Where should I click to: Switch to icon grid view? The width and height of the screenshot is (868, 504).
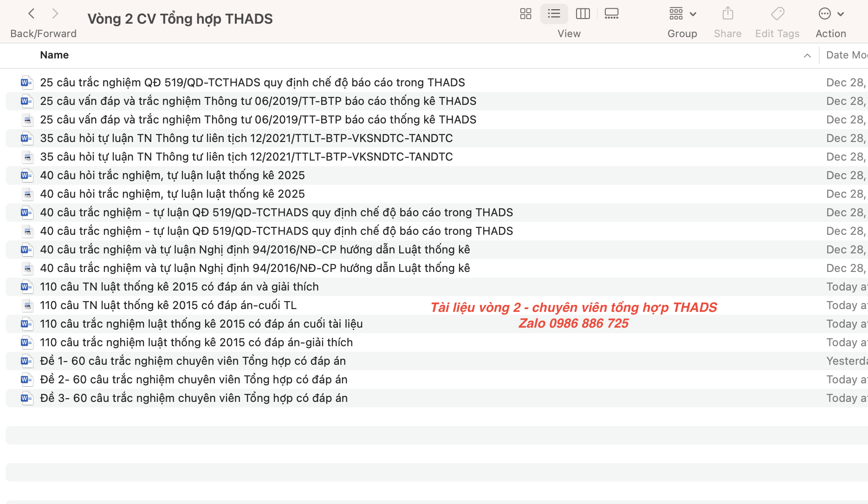525,14
